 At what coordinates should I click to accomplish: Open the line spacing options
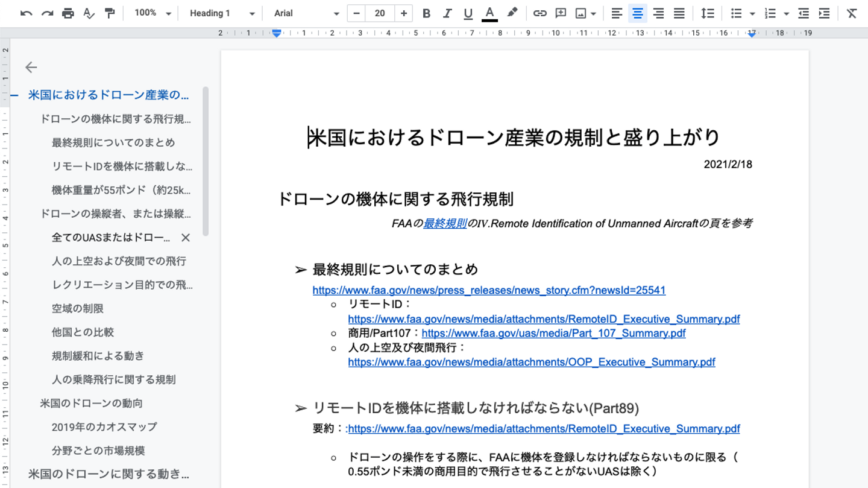[708, 13]
